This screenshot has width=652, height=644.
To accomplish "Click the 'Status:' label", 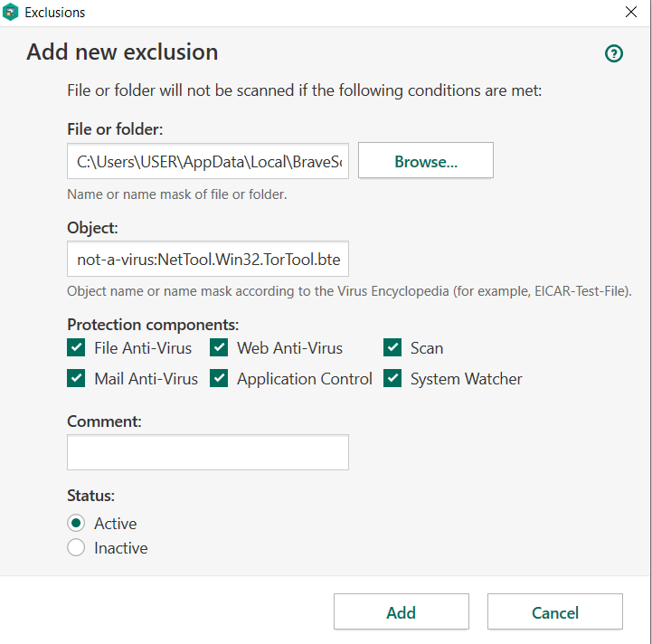I will pyautogui.click(x=90, y=496).
